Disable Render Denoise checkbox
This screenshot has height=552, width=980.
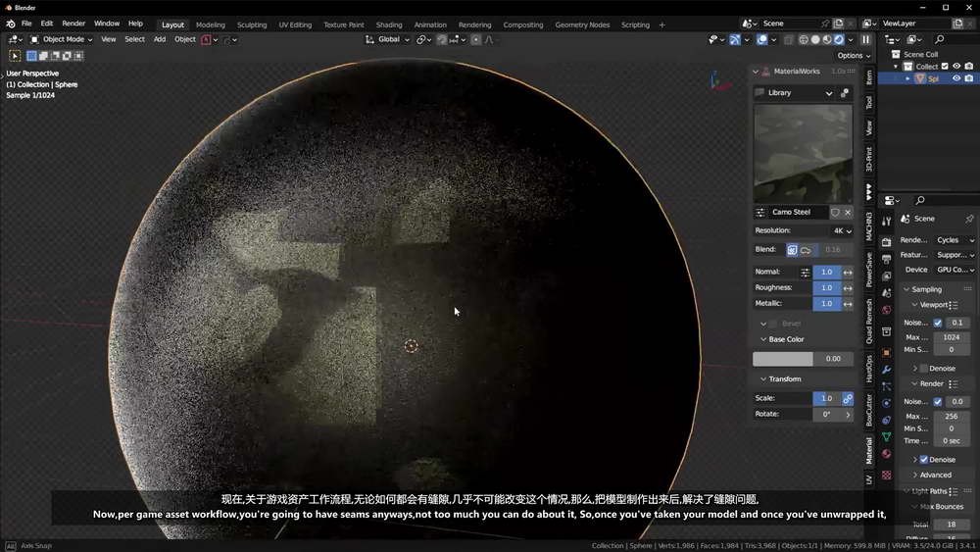924,460
